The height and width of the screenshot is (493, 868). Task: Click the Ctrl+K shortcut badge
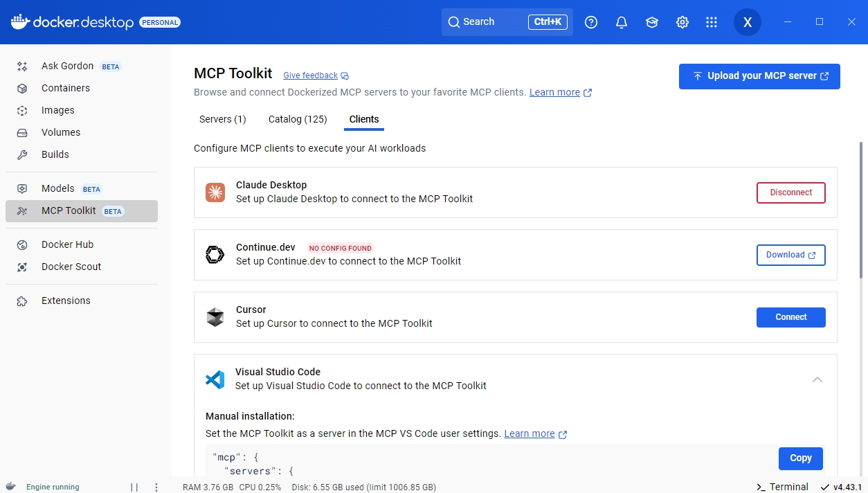[x=548, y=22]
